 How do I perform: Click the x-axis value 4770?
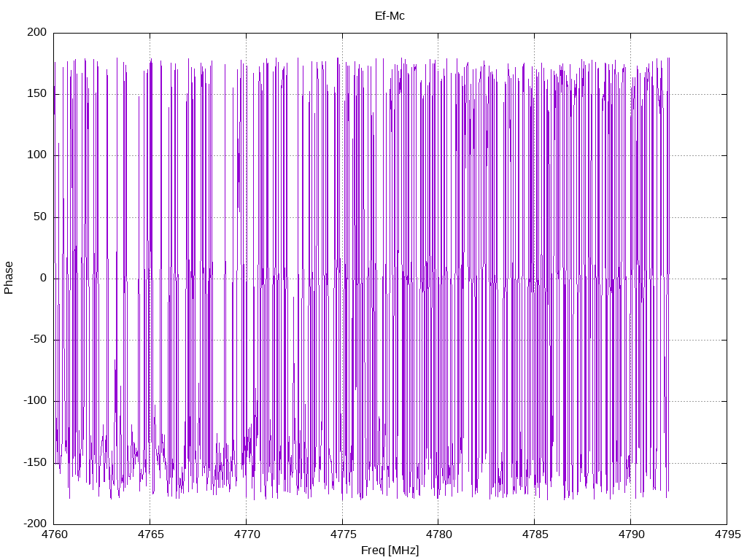pos(247,534)
